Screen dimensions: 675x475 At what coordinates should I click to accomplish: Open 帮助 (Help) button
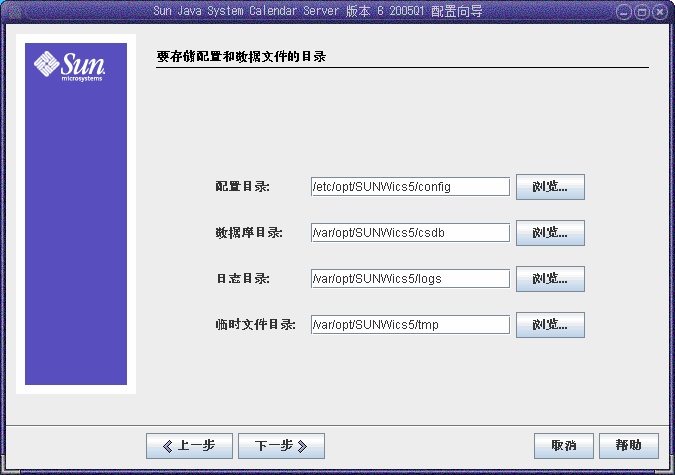tap(629, 446)
